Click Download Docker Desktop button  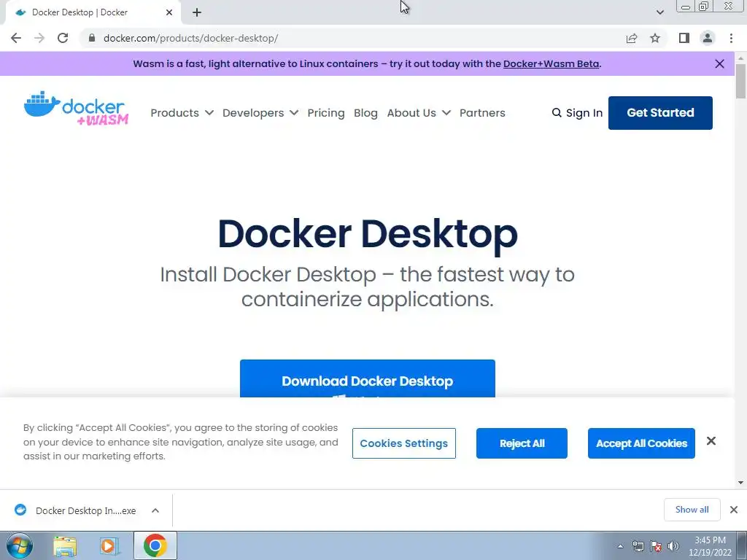368,379
